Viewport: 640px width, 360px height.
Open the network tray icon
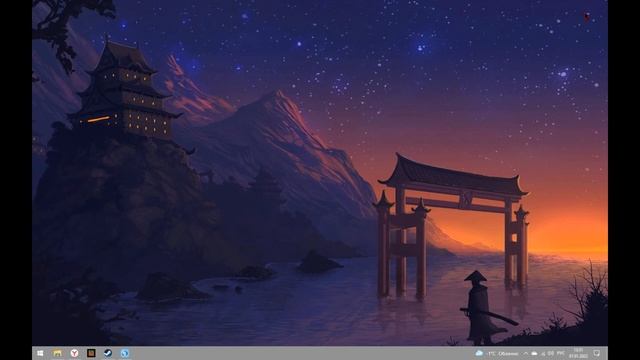[x=543, y=354]
